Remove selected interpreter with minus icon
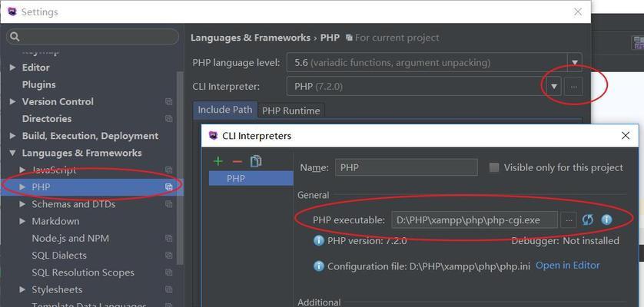 tap(237, 162)
